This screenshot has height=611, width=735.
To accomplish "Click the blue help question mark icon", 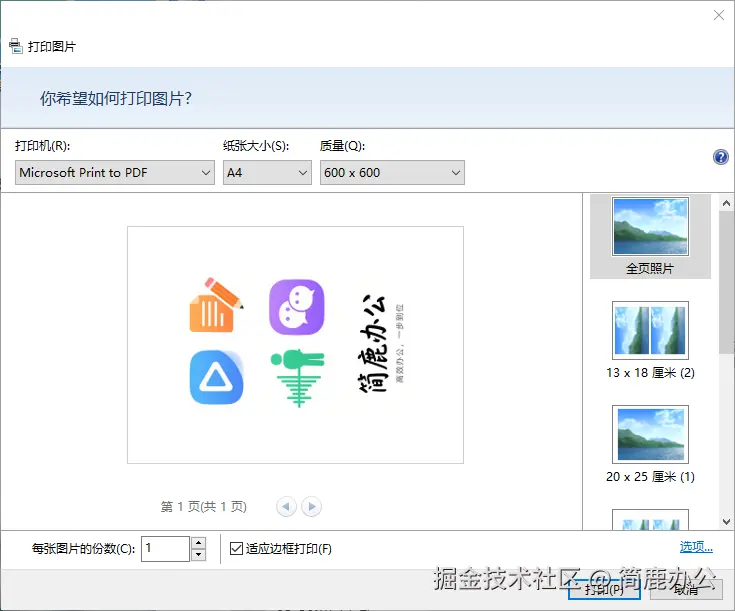I will click(x=720, y=157).
